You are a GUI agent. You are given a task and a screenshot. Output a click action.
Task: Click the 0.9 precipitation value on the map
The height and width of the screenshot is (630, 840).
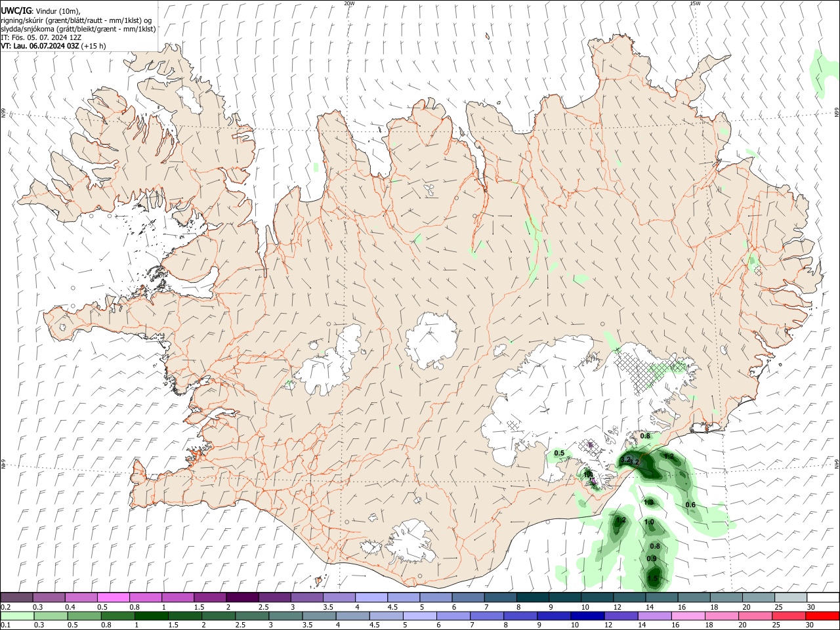(x=652, y=558)
